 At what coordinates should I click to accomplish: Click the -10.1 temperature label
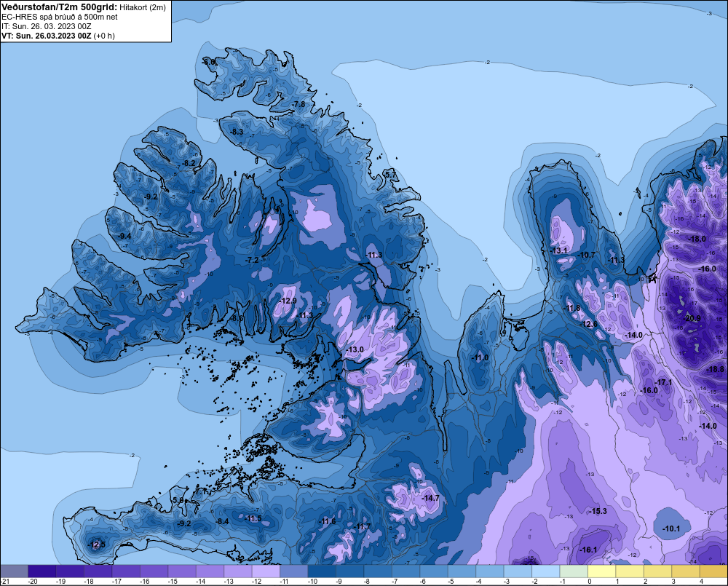point(671,528)
